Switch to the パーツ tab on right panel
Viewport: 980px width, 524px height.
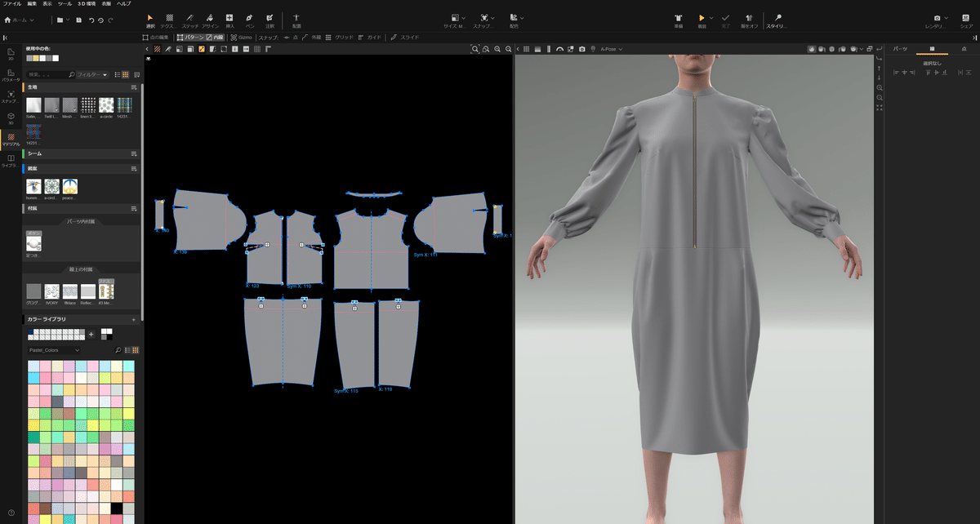tap(901, 48)
